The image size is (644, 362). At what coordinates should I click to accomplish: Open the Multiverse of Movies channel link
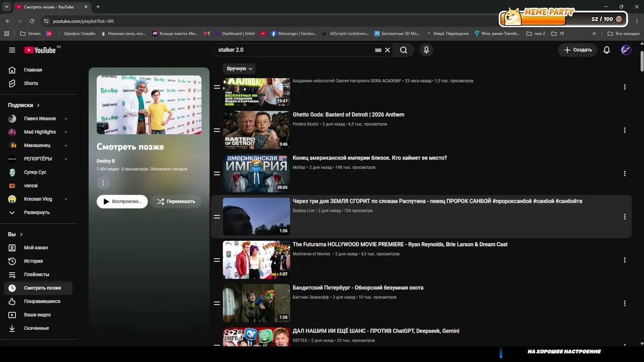311,254
